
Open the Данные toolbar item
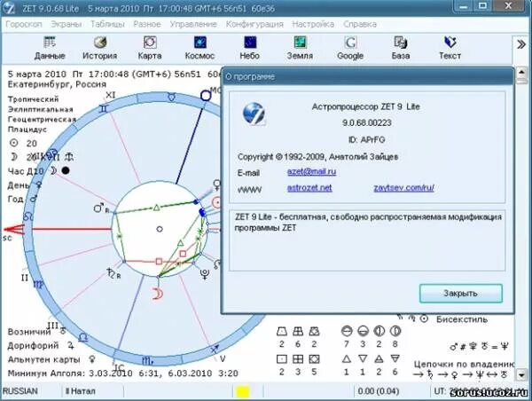pos(50,48)
